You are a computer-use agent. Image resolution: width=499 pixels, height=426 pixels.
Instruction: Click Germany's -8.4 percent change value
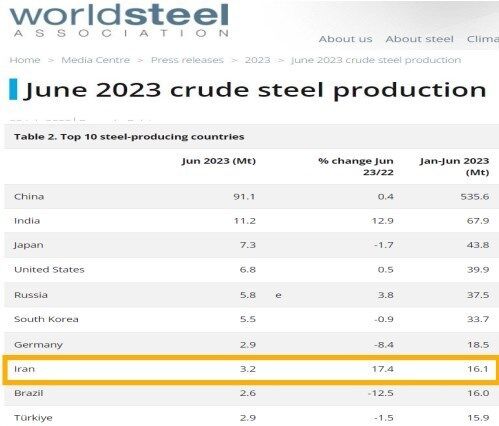[384, 344]
